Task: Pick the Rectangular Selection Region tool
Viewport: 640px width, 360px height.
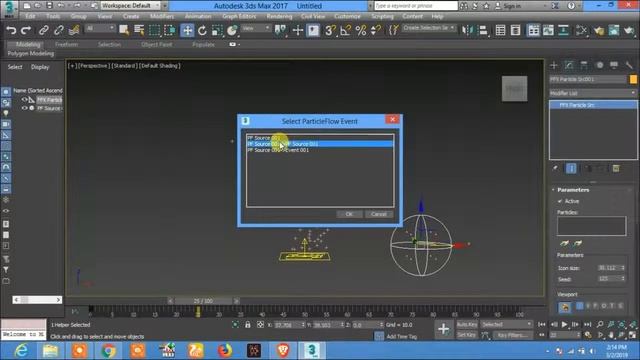Action: (155, 30)
